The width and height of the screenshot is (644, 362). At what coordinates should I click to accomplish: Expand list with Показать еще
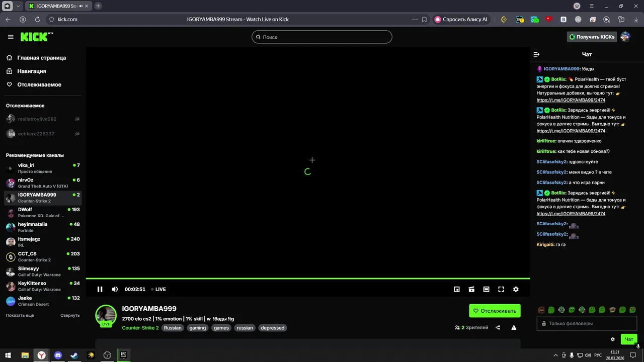[x=20, y=315]
